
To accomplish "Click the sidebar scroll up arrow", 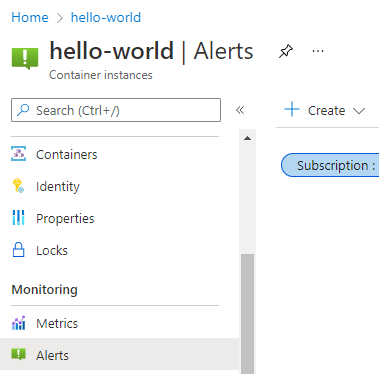I will click(x=247, y=138).
